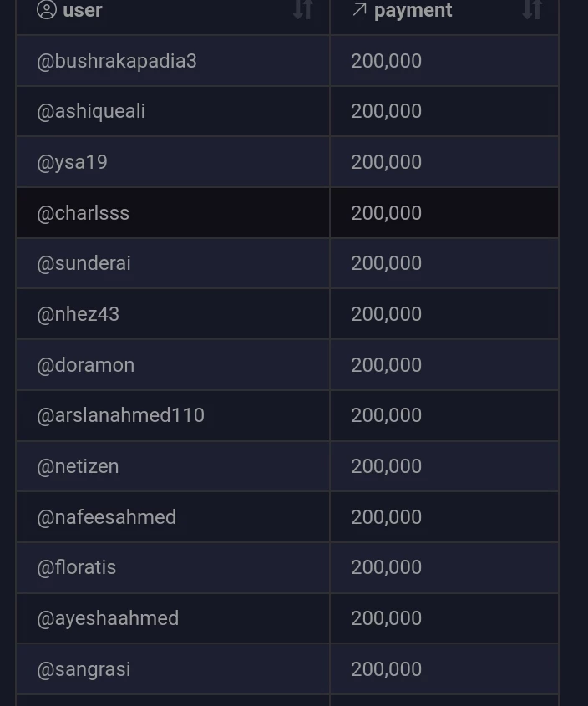Click the user column person icon
This screenshot has width=588, height=706.
coord(47,10)
